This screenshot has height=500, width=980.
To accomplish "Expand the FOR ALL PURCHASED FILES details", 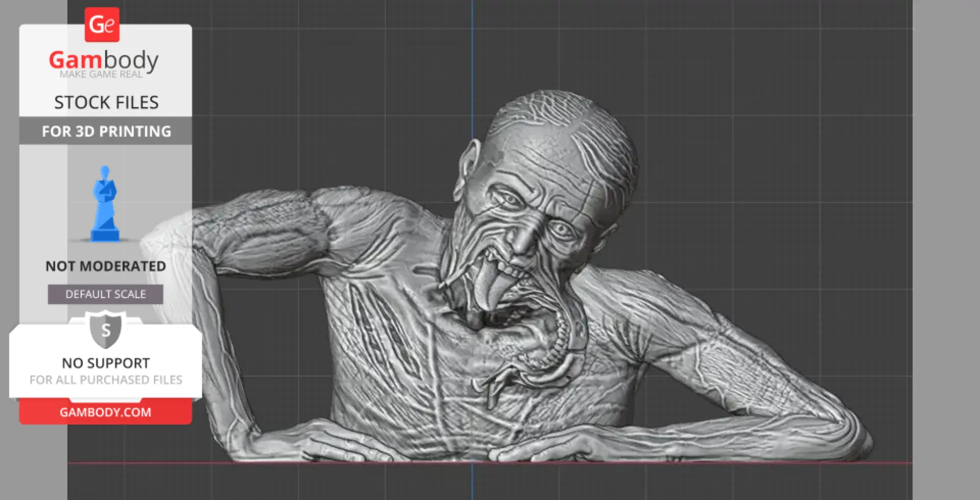I will point(105,379).
